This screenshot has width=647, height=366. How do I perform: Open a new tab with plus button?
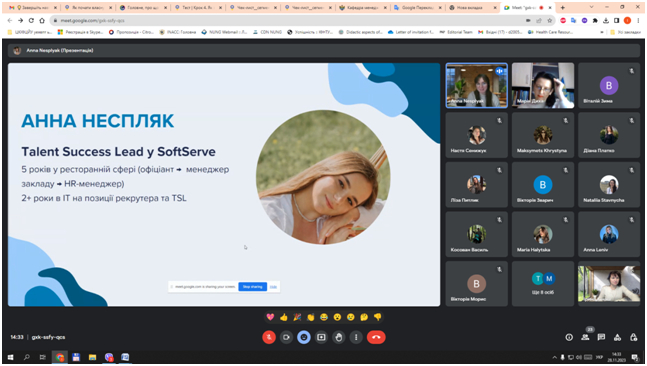click(562, 7)
